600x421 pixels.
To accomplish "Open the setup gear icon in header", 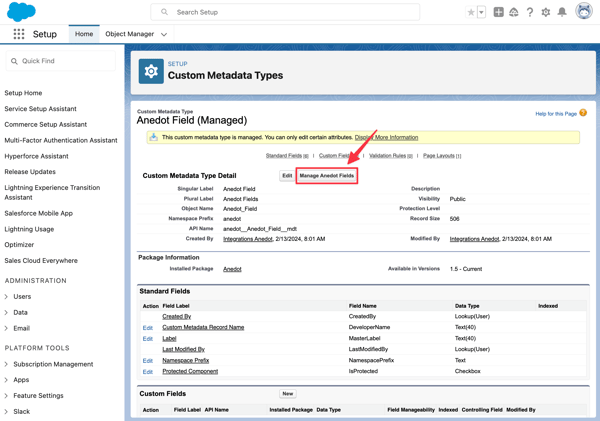I will point(546,12).
